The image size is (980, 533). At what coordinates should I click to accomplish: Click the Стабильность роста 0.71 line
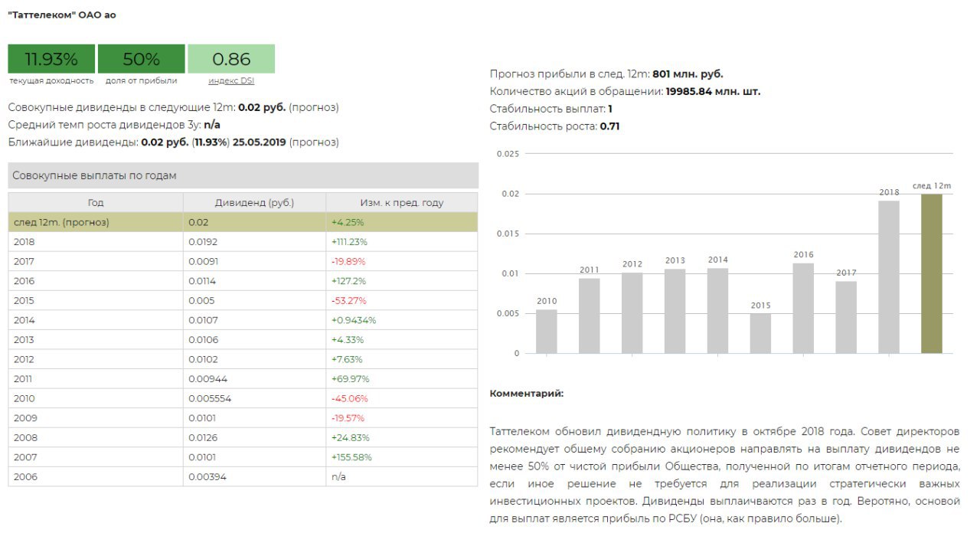[555, 126]
